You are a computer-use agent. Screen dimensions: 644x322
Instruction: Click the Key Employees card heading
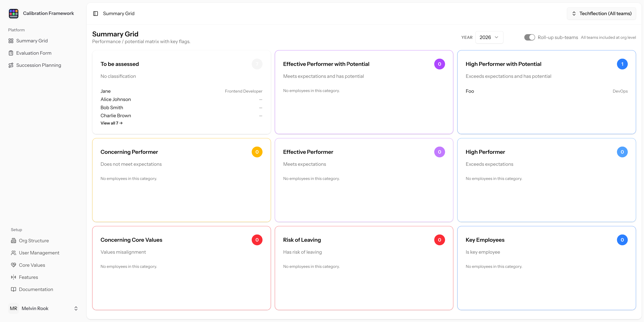485,240
